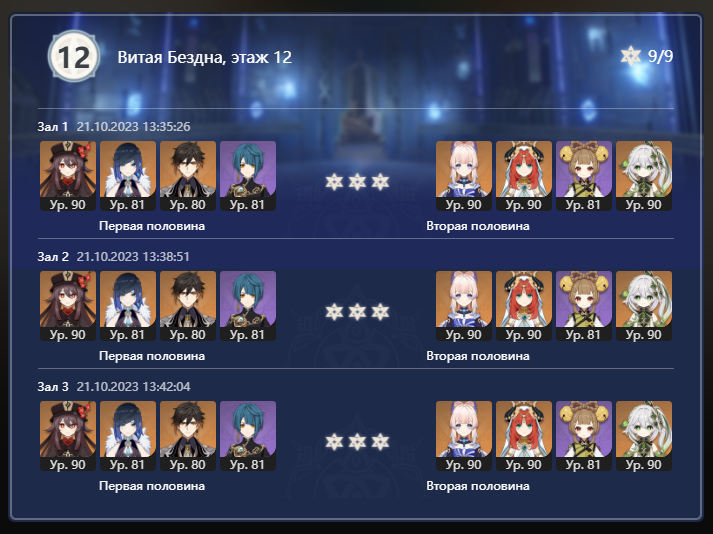
Task: Click the three stars of Зал 3
Action: pyautogui.click(x=357, y=442)
